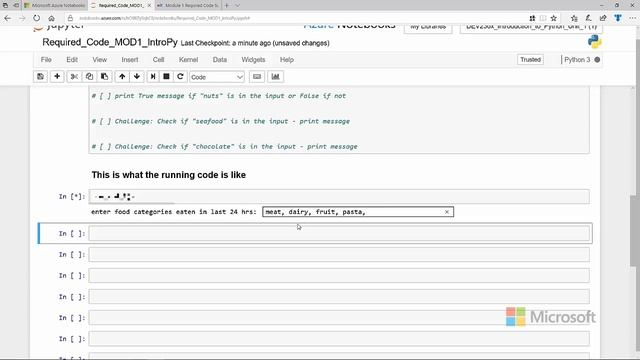Screen dimensions: 640x360
Task: Open the File menu
Action: [x=46, y=60]
